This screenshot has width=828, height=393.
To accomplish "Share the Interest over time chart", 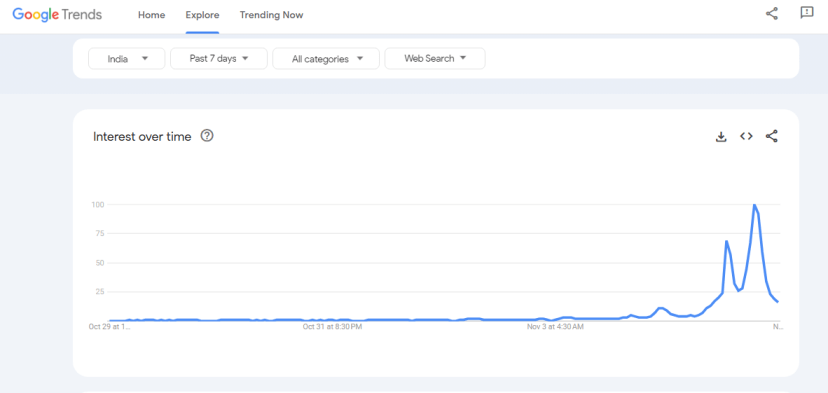I will pyautogui.click(x=771, y=136).
